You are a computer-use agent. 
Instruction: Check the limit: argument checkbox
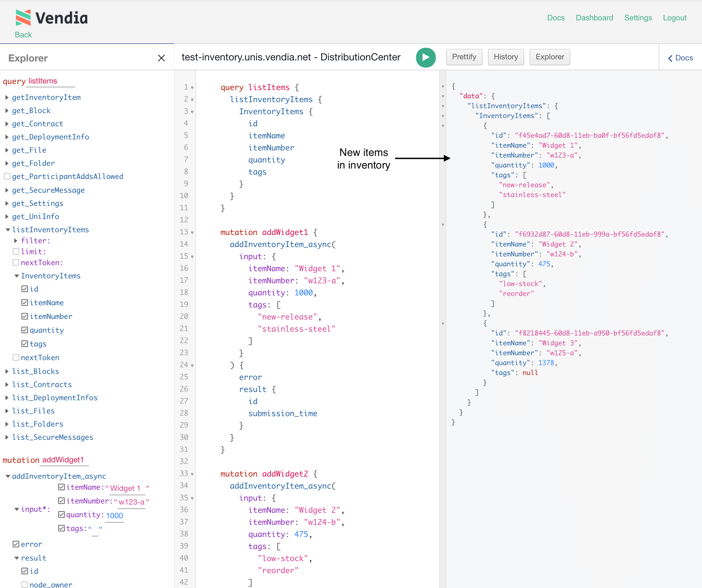[x=16, y=251]
